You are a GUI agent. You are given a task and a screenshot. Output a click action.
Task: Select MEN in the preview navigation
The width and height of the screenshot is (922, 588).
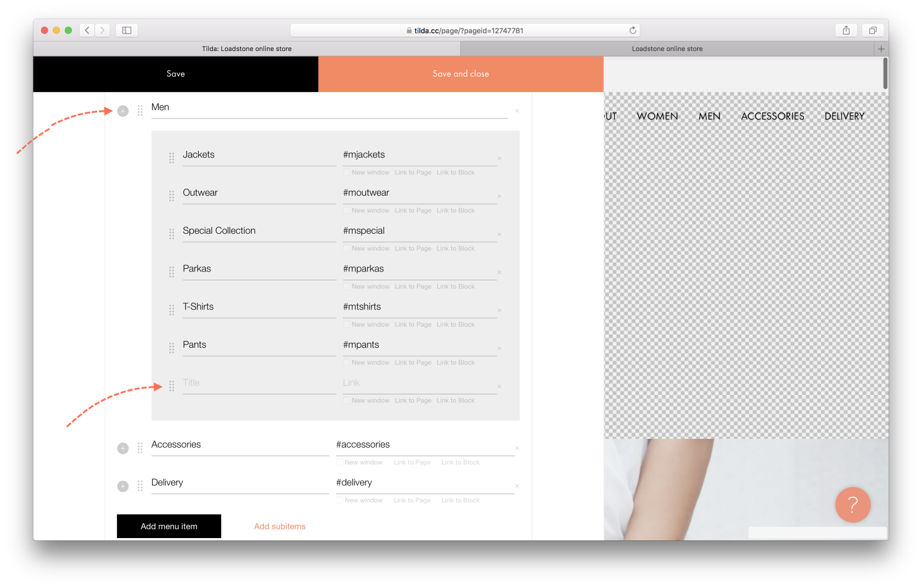pos(709,116)
